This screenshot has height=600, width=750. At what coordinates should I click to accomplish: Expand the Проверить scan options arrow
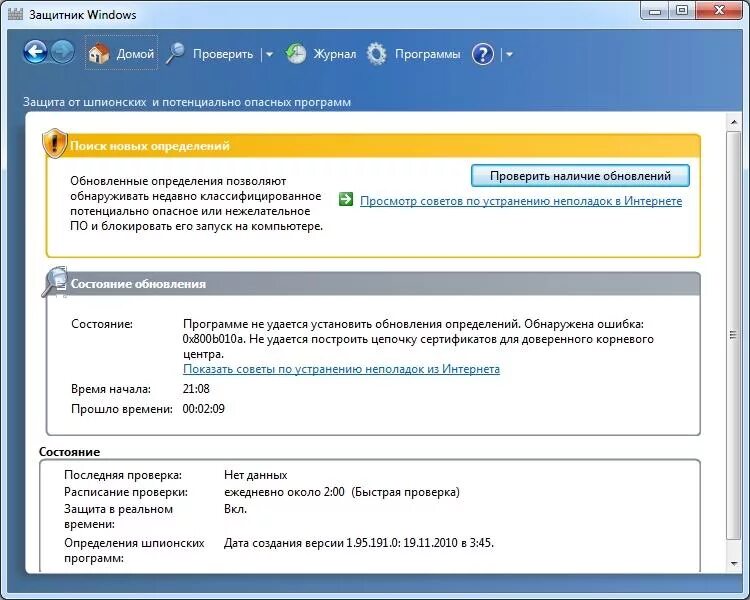pyautogui.click(x=269, y=55)
